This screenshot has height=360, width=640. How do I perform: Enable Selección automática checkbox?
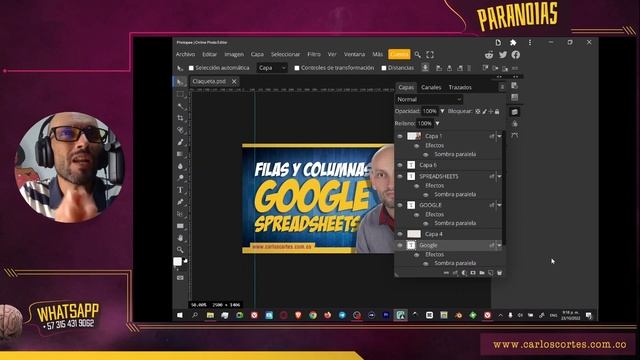[x=191, y=68]
